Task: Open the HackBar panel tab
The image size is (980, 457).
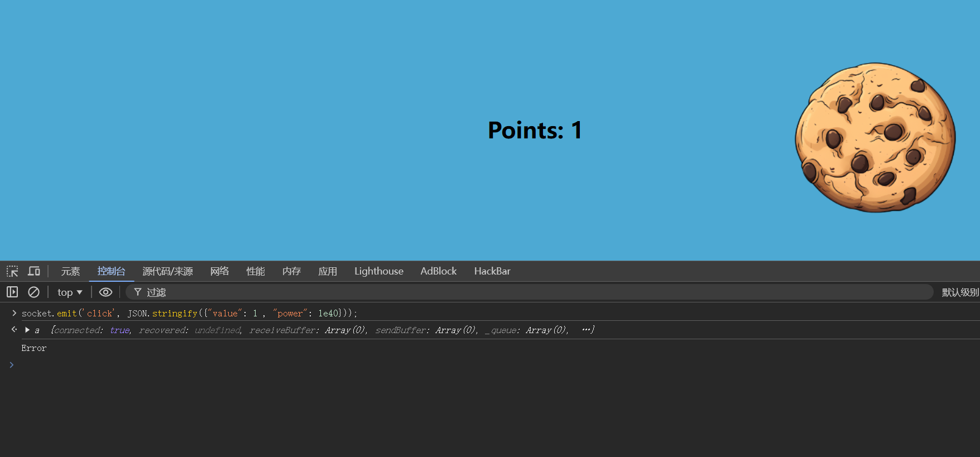Action: tap(492, 271)
